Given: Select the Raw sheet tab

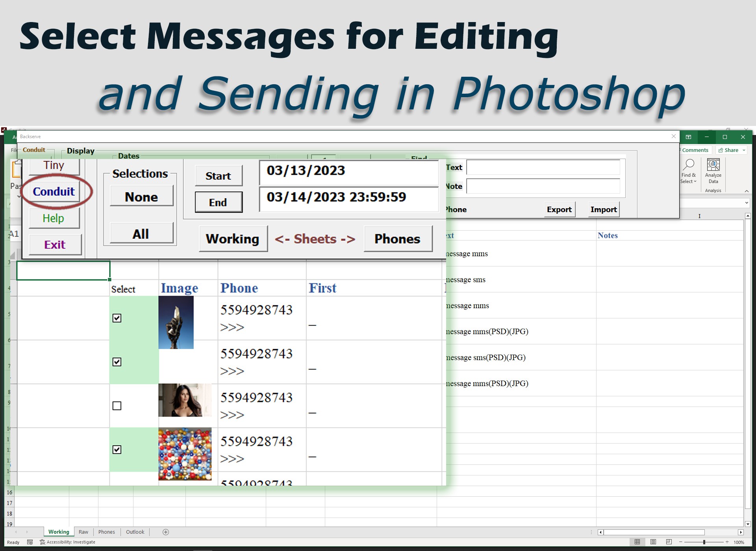Looking at the screenshot, I should pyautogui.click(x=83, y=532).
